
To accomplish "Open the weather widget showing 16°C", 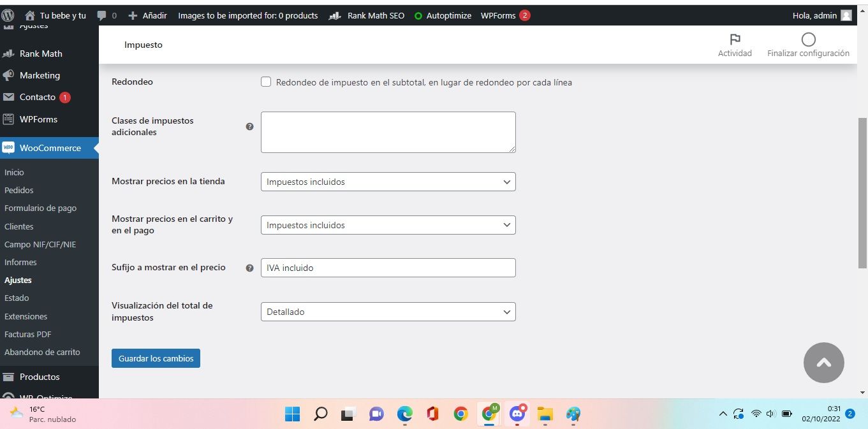I will [x=43, y=414].
